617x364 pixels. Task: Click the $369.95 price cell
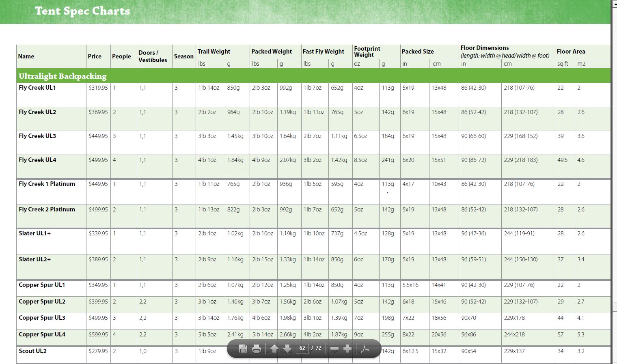(x=98, y=112)
